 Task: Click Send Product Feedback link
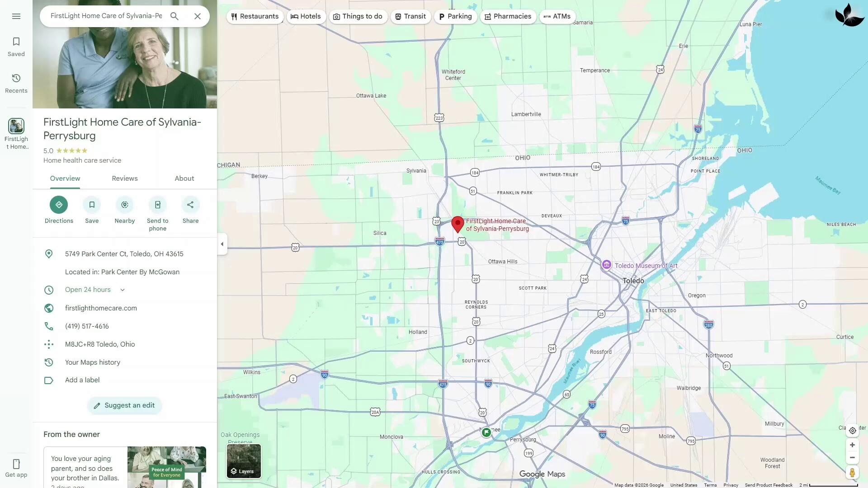click(x=769, y=485)
